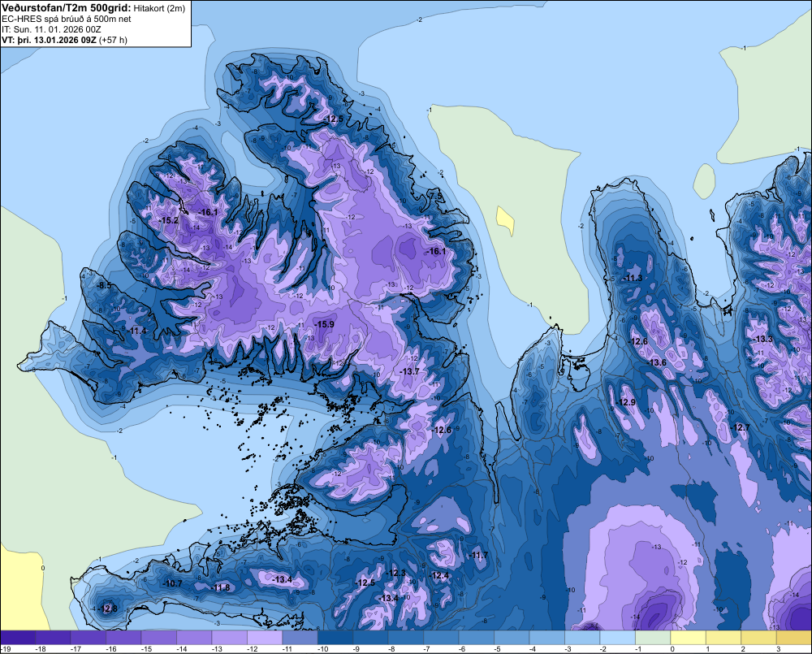Click the -11.7 temperature label
This screenshot has height=654, width=812.
coord(478,556)
